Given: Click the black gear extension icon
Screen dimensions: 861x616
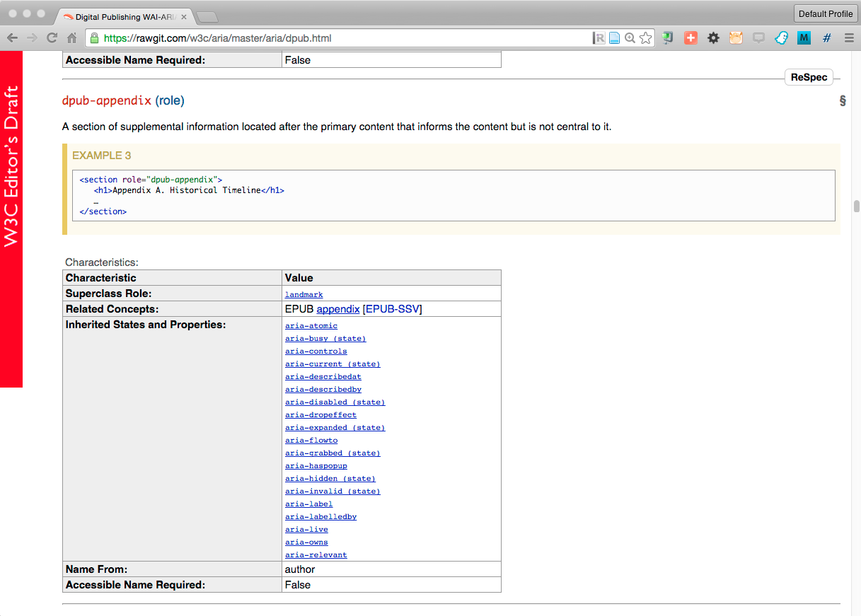Looking at the screenshot, I should tap(713, 38).
